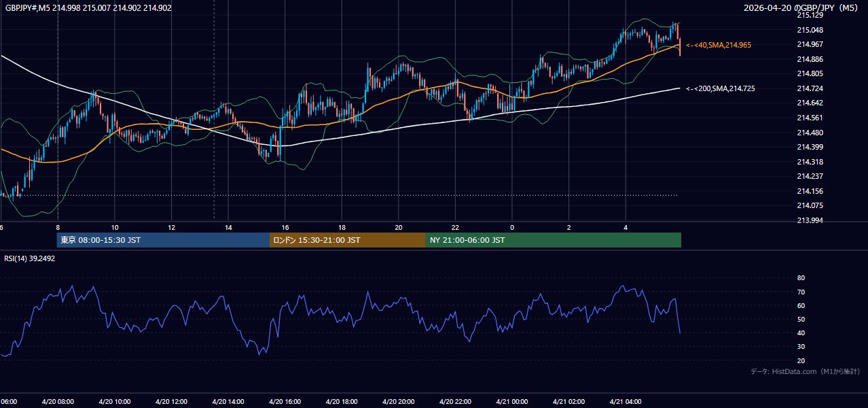
Task: Click the 4/20 08:00 date label
Action: 58,402
